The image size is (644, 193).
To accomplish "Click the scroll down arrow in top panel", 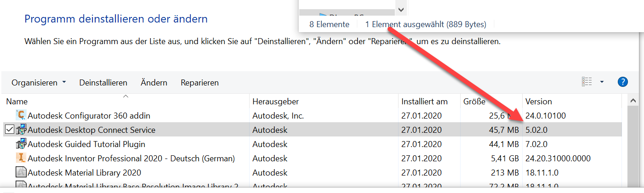I will pos(401,9).
